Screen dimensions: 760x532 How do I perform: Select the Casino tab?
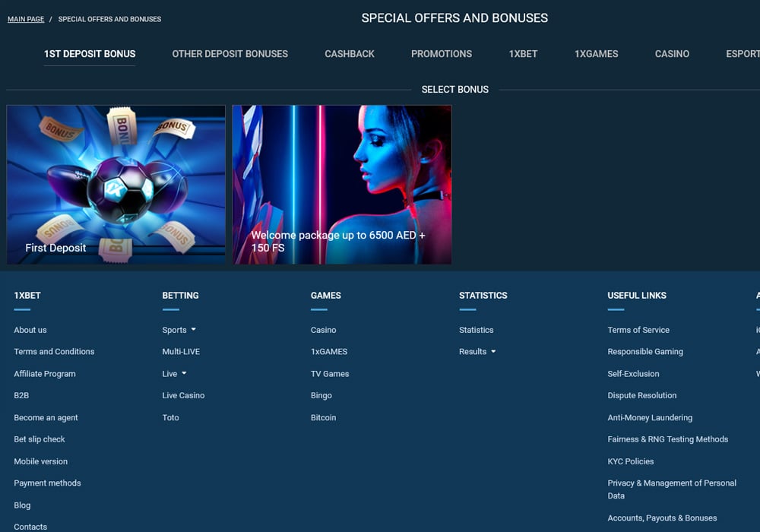point(672,54)
